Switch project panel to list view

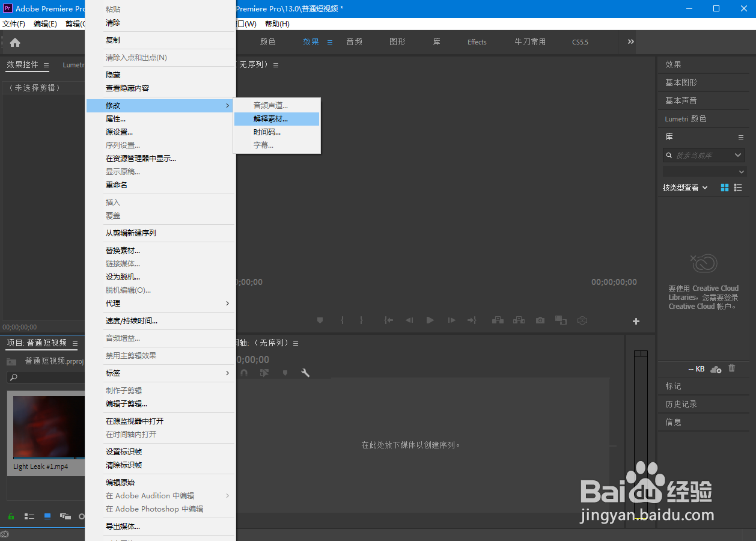(29, 516)
